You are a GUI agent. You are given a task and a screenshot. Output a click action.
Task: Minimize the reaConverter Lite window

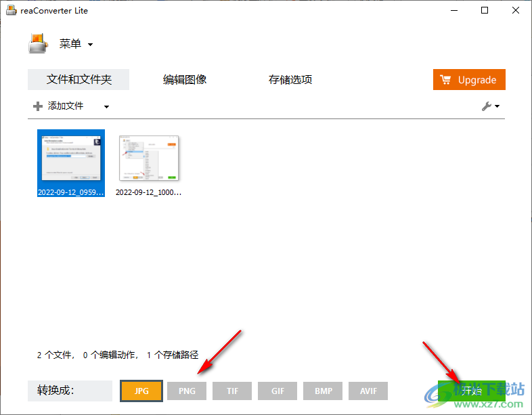[x=454, y=11]
